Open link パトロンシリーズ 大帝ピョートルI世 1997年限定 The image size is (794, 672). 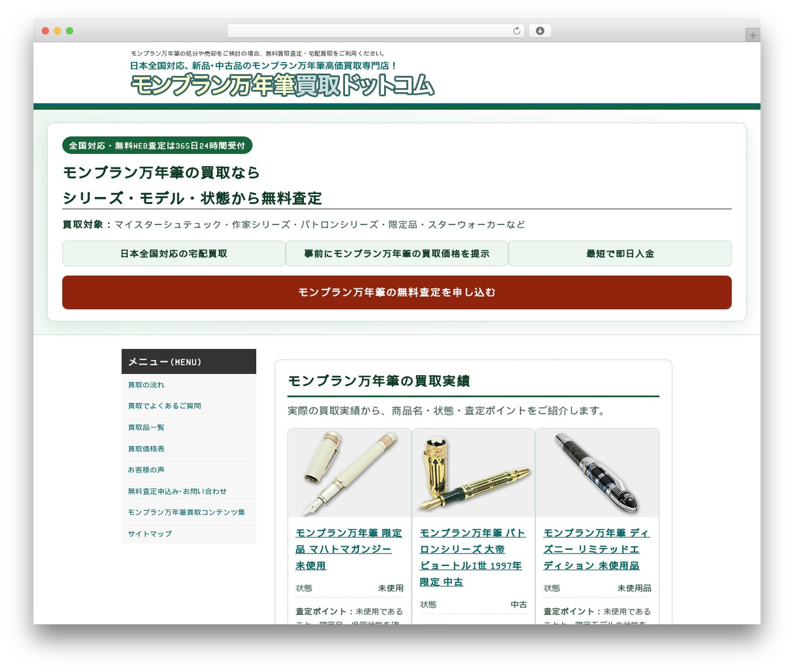tap(473, 557)
